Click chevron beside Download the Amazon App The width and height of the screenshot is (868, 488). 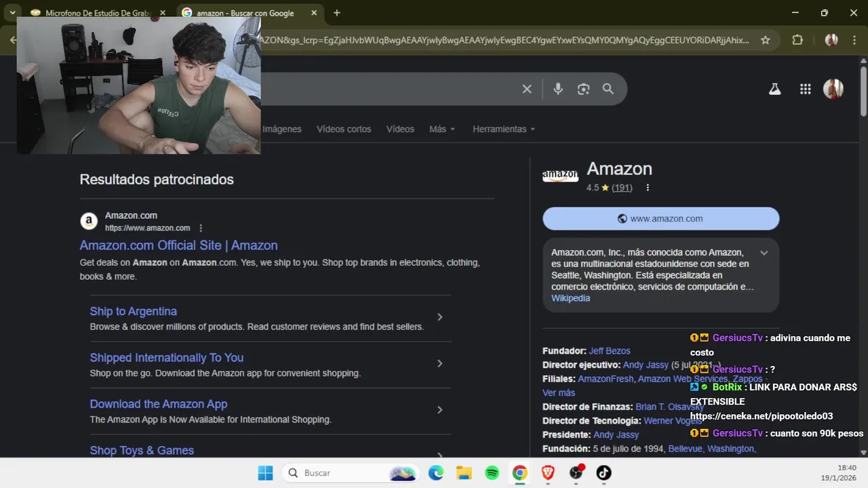point(439,409)
